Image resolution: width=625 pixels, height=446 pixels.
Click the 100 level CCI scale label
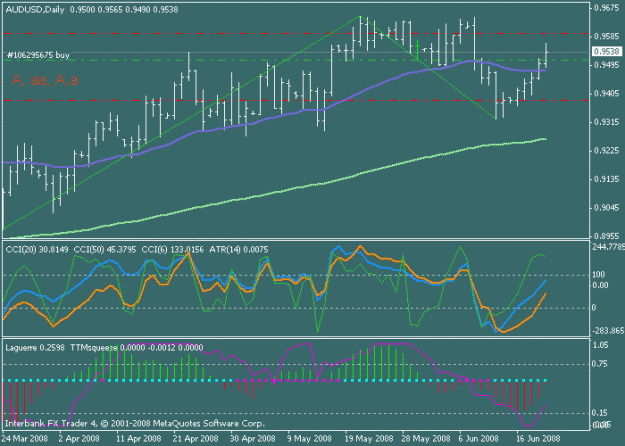pyautogui.click(x=599, y=275)
